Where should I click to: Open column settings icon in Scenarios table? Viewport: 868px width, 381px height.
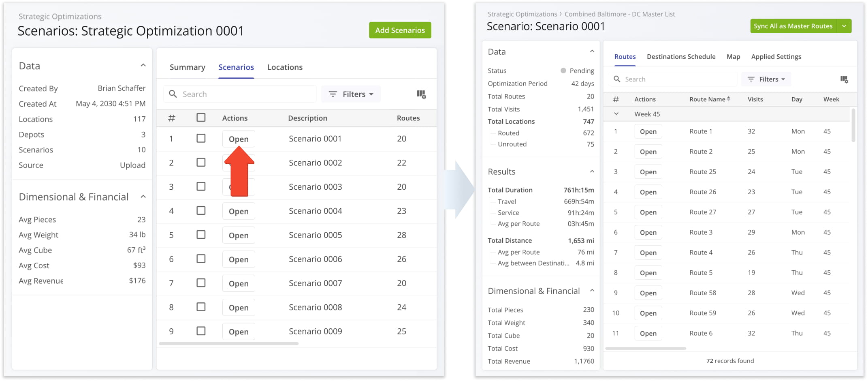tap(421, 94)
